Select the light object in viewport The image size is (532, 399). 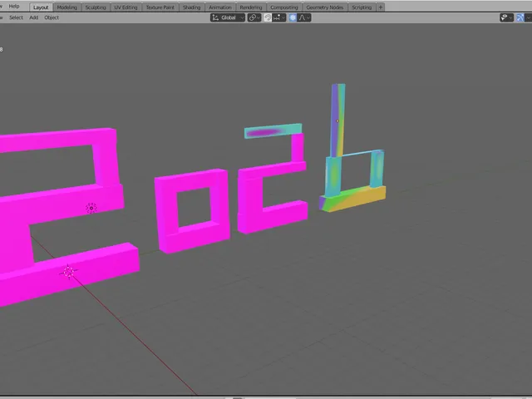[91, 208]
